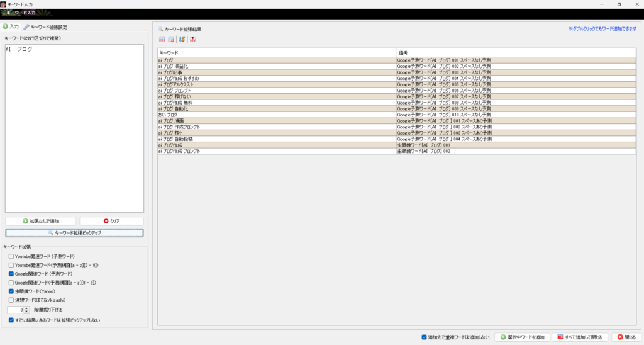644x345 pixels.
Task: Click the キーワード拡張ピックアップ button
Action: point(74,233)
